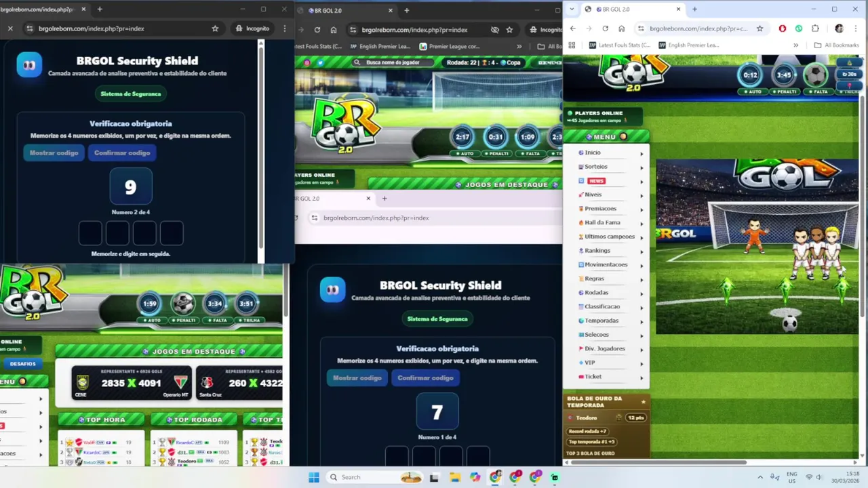Expand Regras submenu arrow in right window
The image size is (868, 488).
click(x=642, y=279)
